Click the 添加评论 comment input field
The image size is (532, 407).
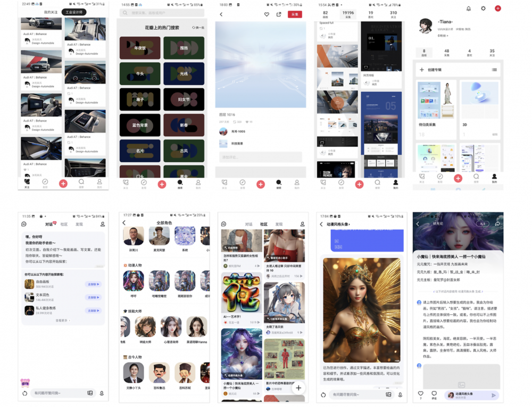(x=260, y=157)
